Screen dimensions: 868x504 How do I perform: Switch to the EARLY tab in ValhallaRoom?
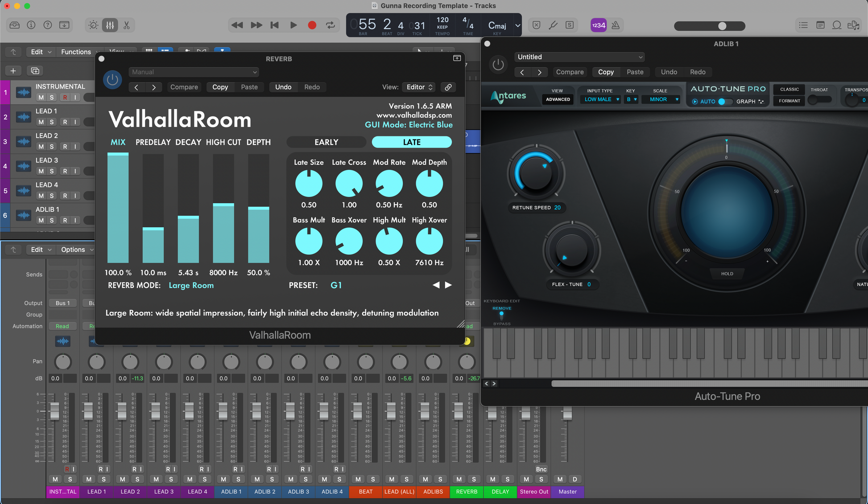[x=326, y=142]
